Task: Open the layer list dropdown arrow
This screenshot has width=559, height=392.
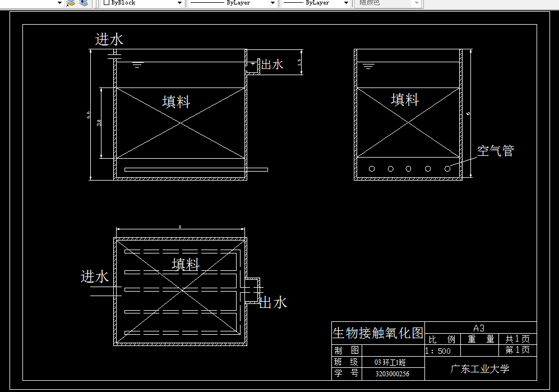Action: [59, 3]
